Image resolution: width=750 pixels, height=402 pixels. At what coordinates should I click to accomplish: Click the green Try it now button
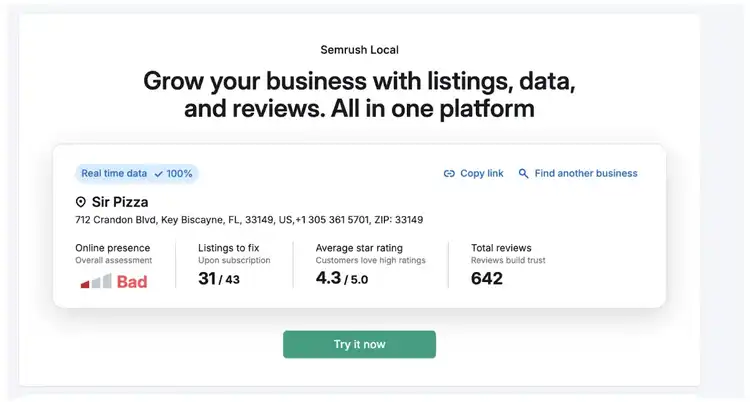point(359,344)
